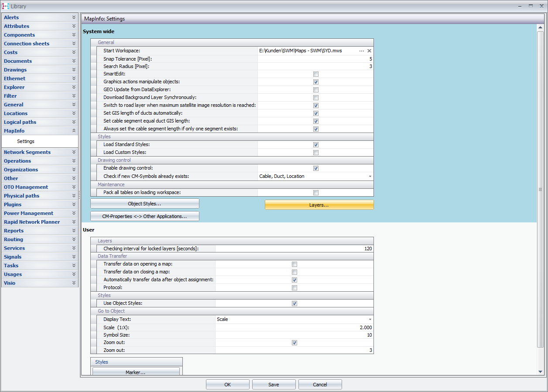Click the Object Styles... button
Image resolution: width=548 pixels, height=392 pixels.
point(145,204)
